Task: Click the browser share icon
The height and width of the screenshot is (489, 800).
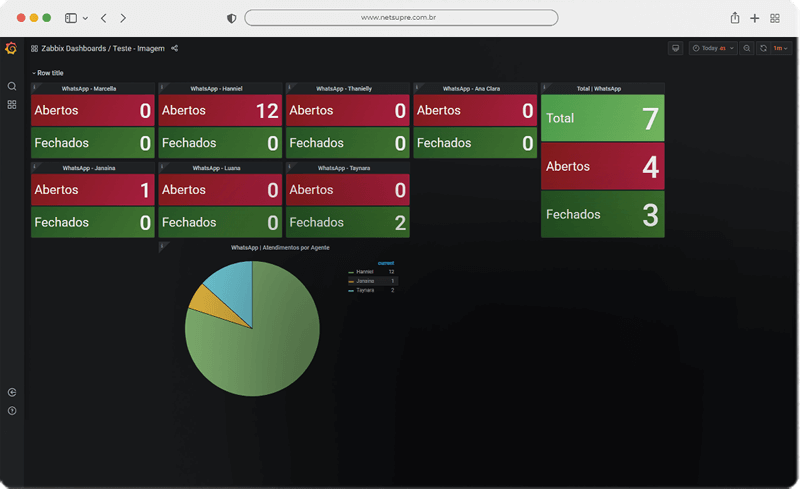Action: coord(735,18)
